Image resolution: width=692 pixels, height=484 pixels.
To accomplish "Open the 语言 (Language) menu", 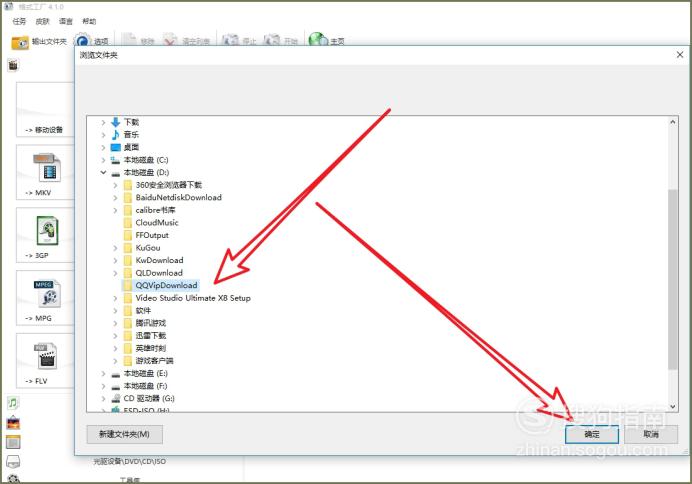I will (66, 21).
